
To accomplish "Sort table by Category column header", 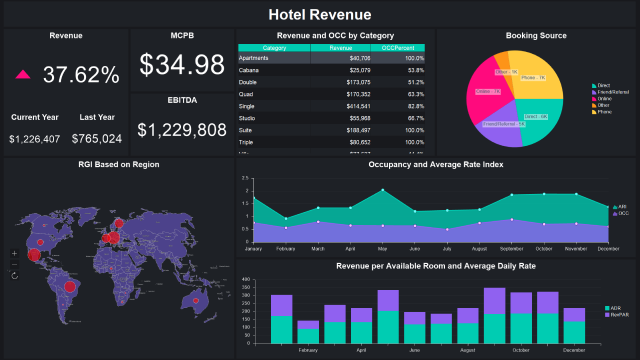I will click(274, 48).
